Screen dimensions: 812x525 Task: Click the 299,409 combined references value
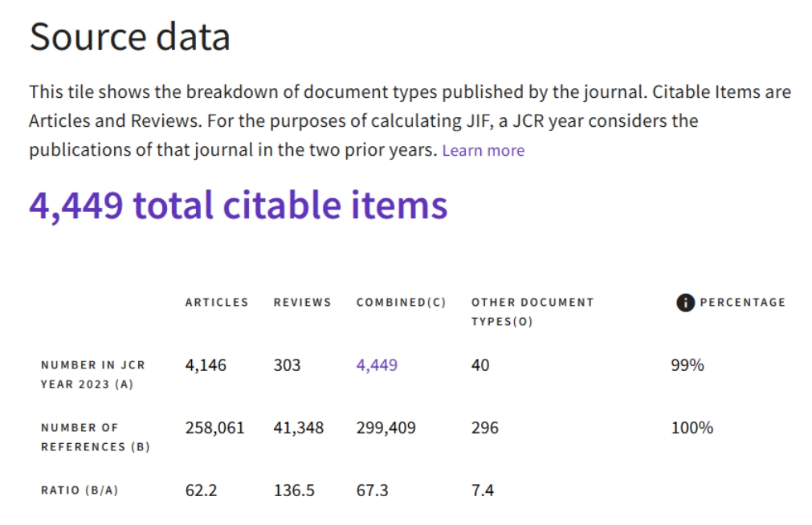386,428
